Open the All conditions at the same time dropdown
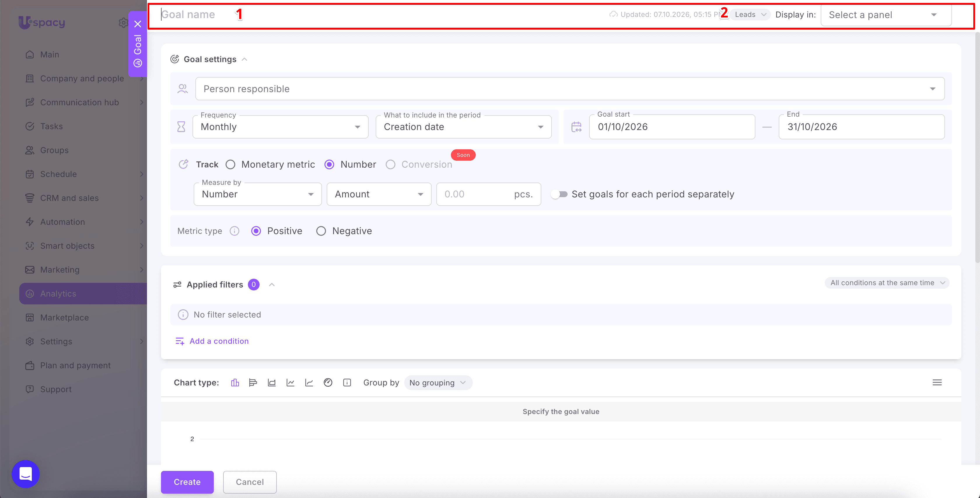This screenshot has height=498, width=980. (x=887, y=283)
